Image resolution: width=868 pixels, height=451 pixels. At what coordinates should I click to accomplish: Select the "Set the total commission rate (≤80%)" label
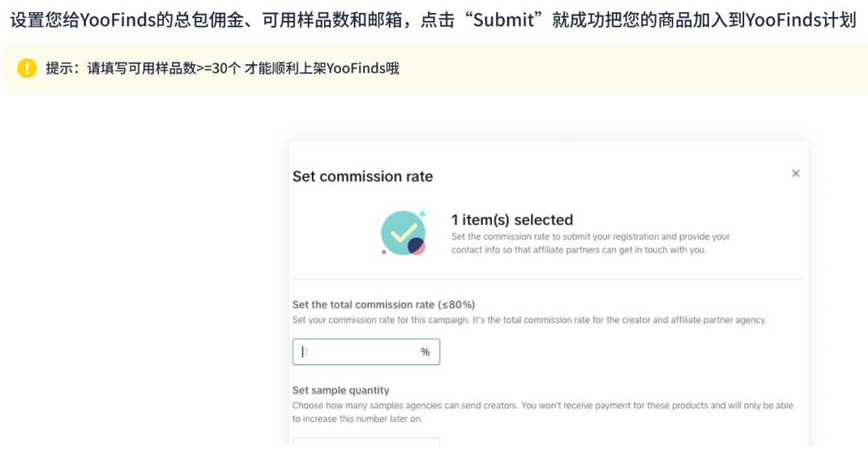pos(383,305)
